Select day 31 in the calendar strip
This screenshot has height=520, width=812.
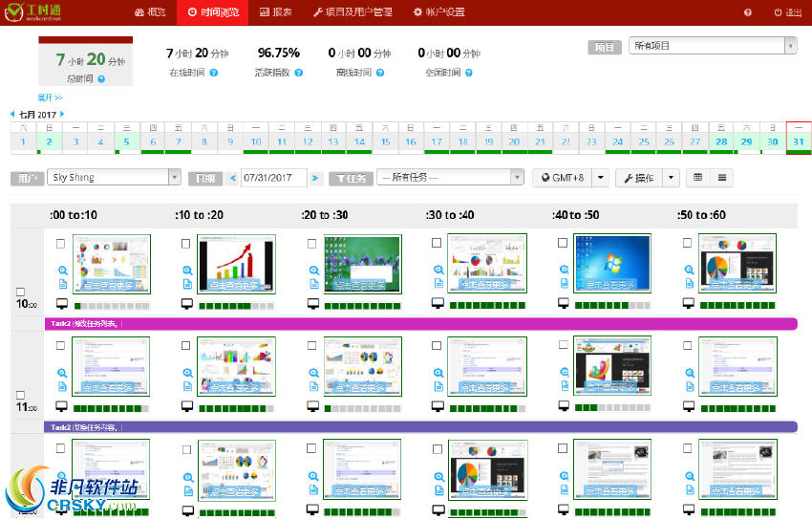pos(799,138)
